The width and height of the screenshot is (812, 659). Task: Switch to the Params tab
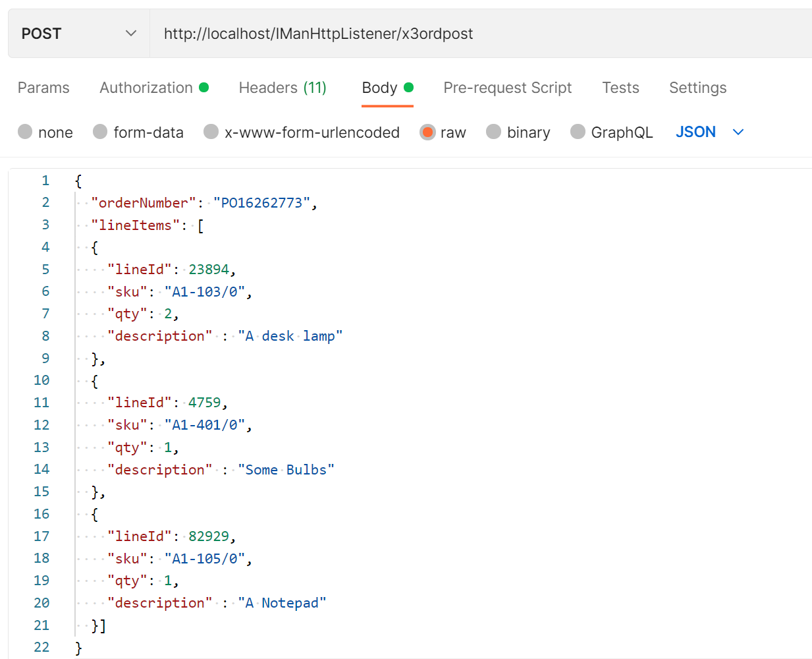tap(43, 88)
